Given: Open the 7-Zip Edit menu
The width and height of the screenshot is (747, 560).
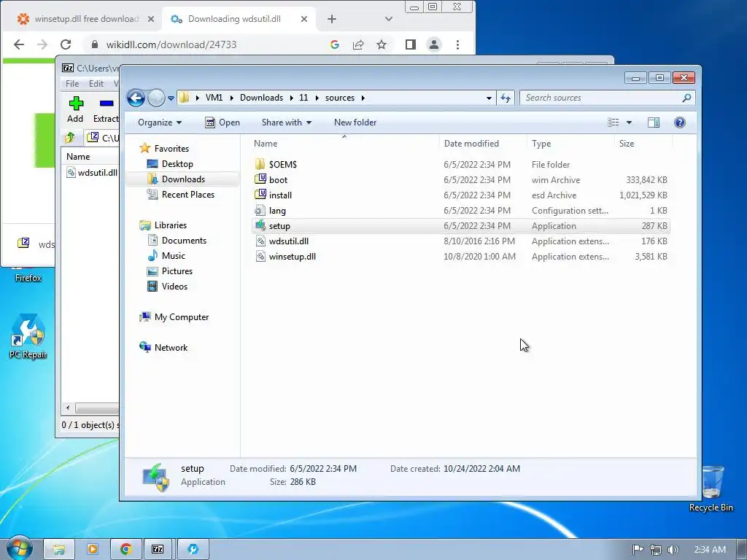Looking at the screenshot, I should (x=96, y=84).
